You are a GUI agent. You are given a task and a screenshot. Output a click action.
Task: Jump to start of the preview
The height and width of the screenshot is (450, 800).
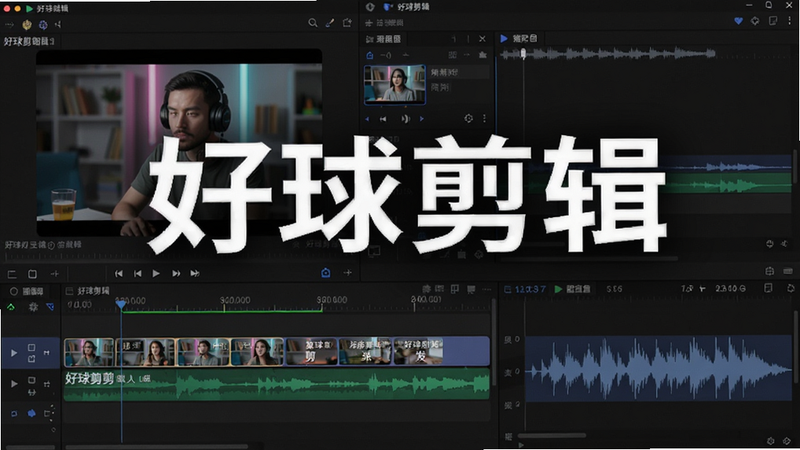(118, 273)
